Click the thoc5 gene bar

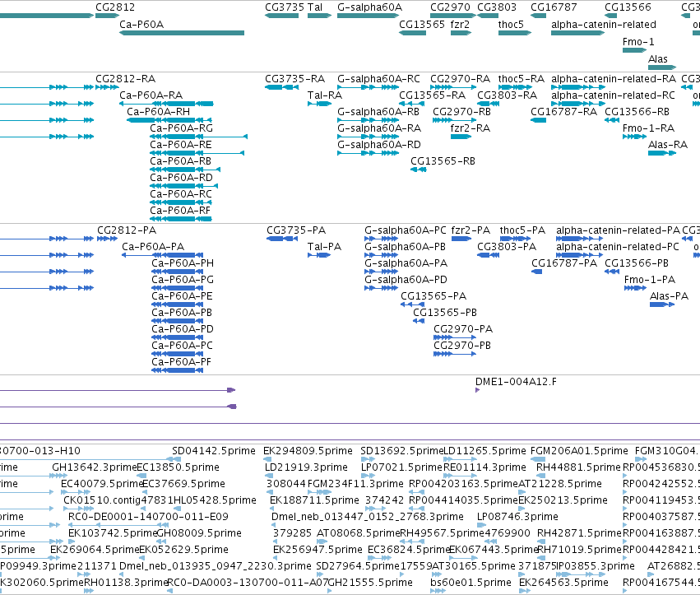point(515,33)
